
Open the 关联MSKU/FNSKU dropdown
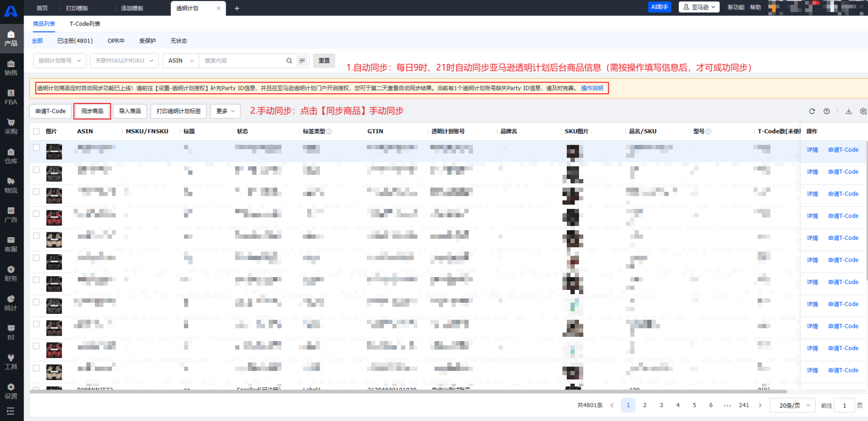click(124, 61)
